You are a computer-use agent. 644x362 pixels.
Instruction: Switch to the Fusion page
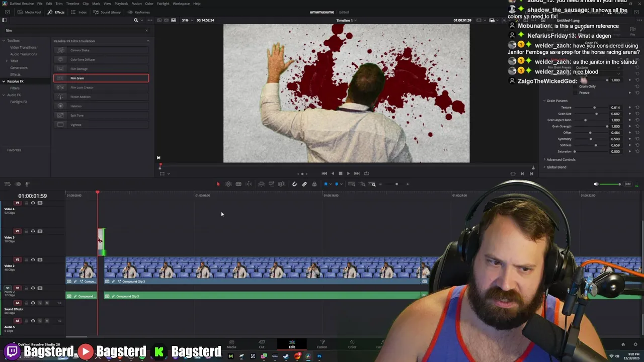pyautogui.click(x=322, y=344)
